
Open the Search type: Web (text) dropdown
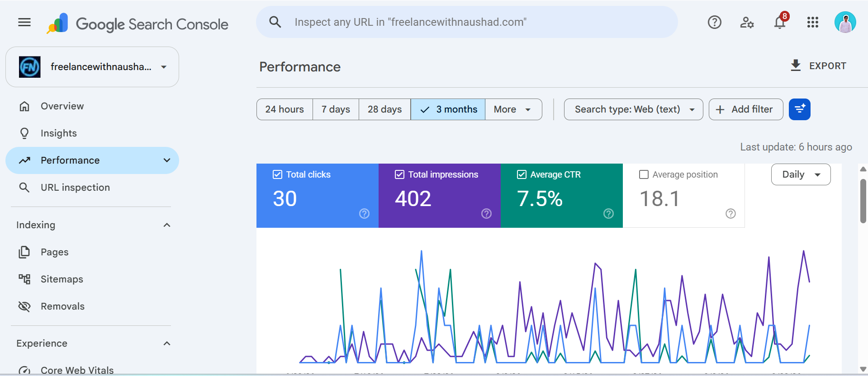pyautogui.click(x=633, y=109)
